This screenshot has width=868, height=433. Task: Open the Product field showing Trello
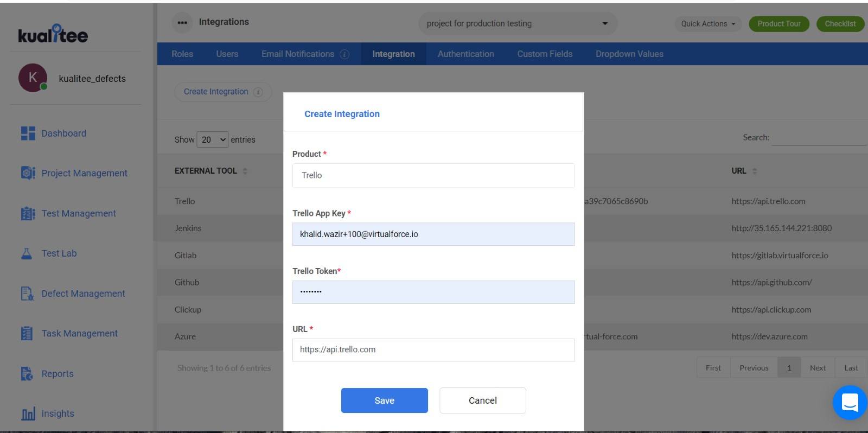pyautogui.click(x=433, y=175)
